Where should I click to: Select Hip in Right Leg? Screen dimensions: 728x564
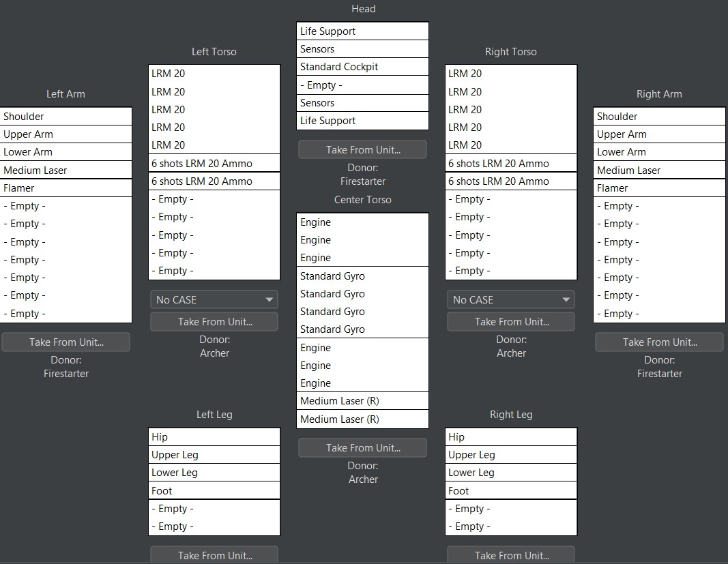coord(511,437)
